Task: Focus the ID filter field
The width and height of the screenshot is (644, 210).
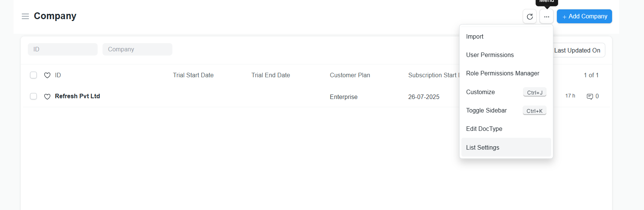Action: pos(63,49)
